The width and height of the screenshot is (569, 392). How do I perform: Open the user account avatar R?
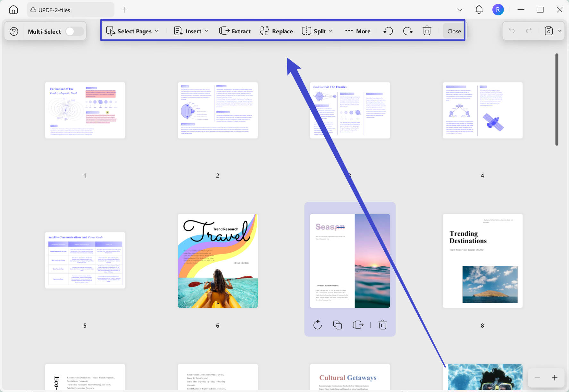pos(498,10)
